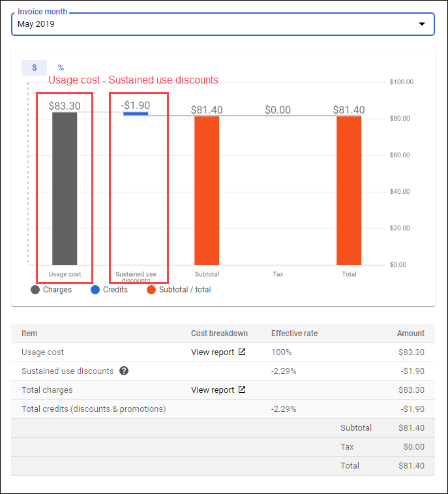Click the Cost breakdown column header

pos(219,333)
